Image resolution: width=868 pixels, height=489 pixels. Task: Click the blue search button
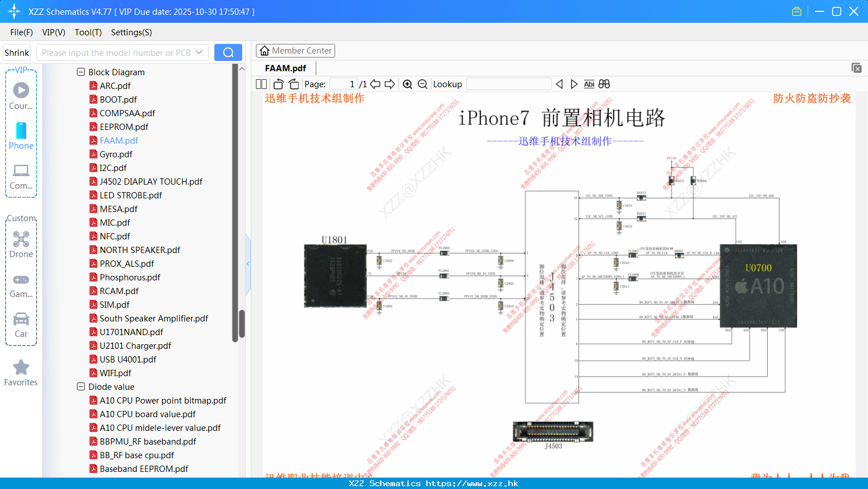228,52
